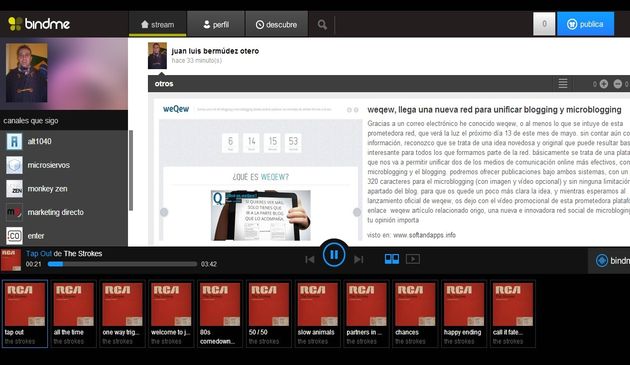Screen dimensions: 630x365
Task: Play the slow animals track tile
Action: [318, 314]
